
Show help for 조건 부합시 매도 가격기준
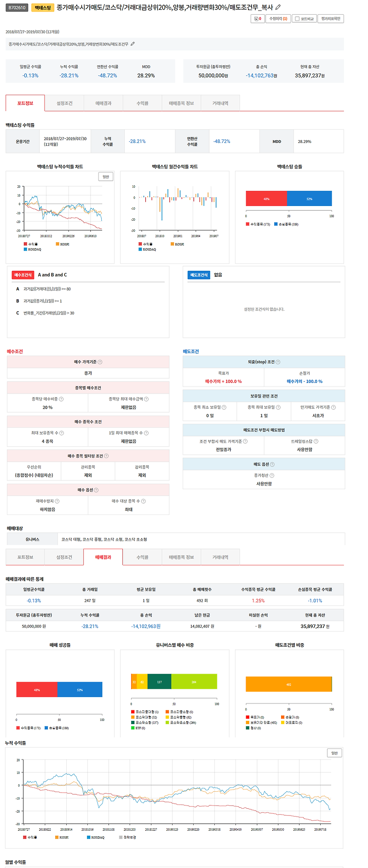(x=245, y=441)
